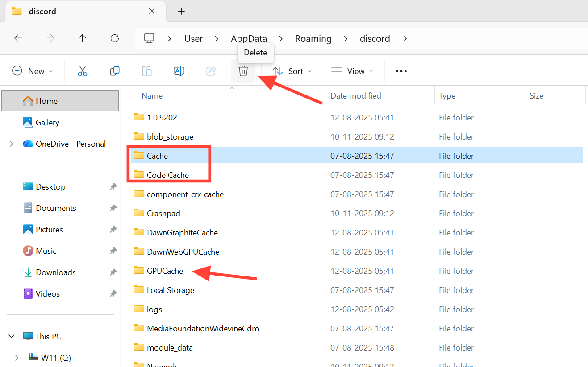The image size is (588, 367).
Task: Select Home in navigation pane
Action: pyautogui.click(x=60, y=101)
